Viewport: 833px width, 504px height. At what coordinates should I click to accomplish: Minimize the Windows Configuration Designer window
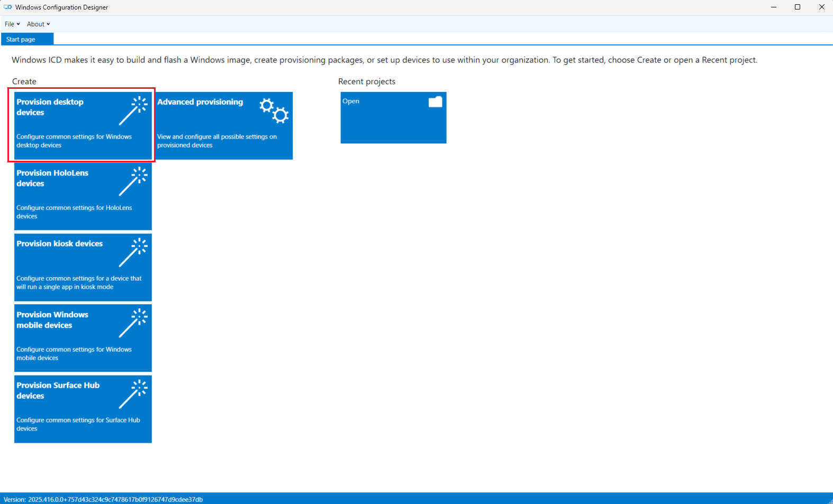tap(774, 7)
